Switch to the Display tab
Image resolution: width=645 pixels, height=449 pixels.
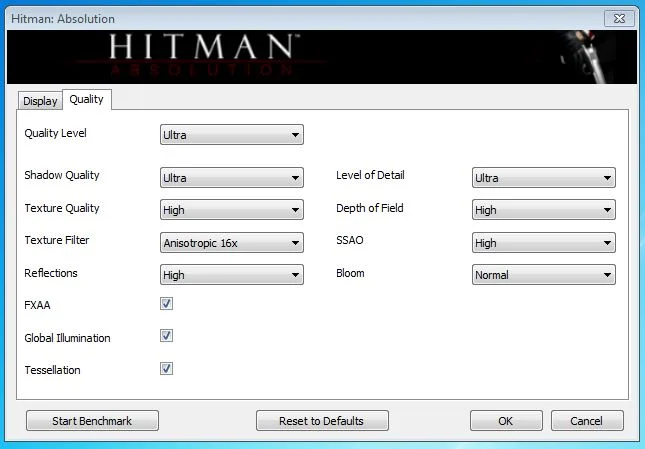(x=40, y=101)
